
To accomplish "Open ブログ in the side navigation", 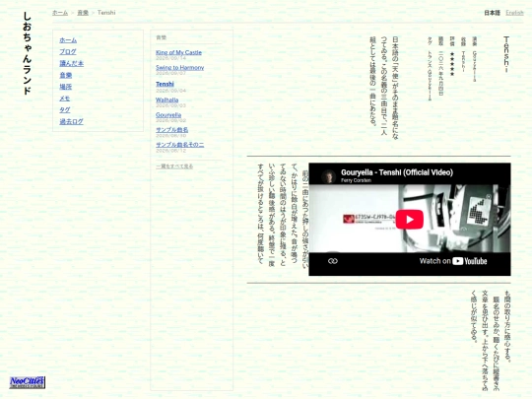I will [68, 52].
